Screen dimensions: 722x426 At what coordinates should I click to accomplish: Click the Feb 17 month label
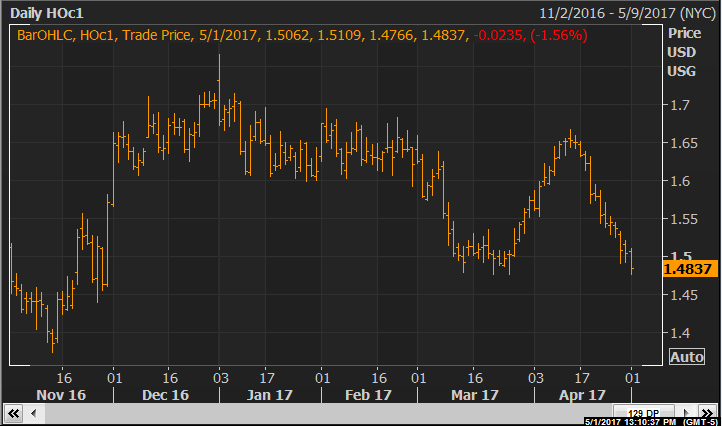tap(368, 395)
